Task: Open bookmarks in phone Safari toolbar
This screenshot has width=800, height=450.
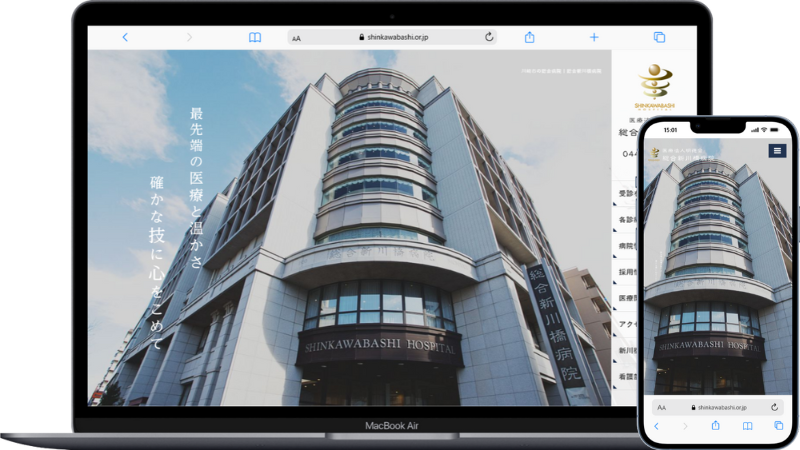Action: [x=747, y=426]
